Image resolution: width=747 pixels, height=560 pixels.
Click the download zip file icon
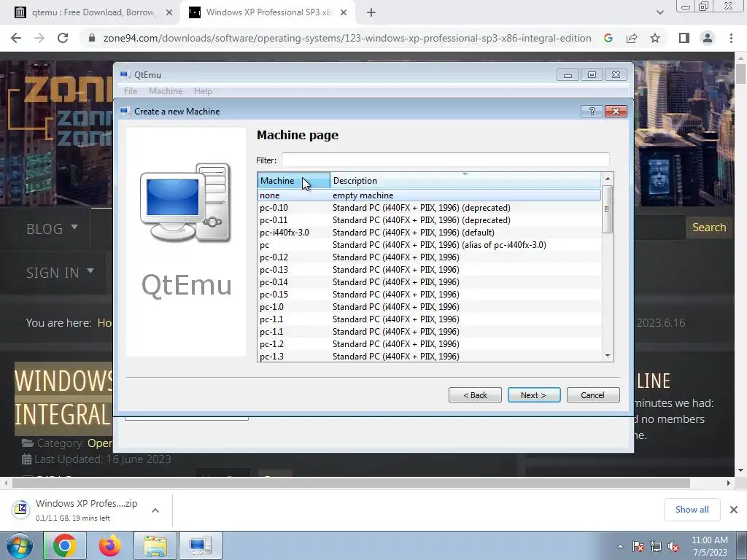21,509
